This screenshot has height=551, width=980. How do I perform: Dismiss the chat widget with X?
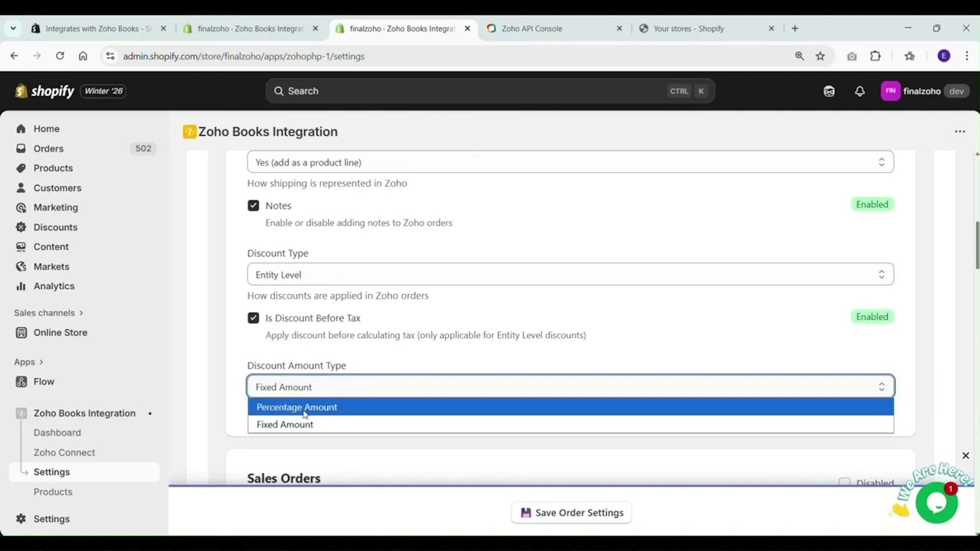965,455
